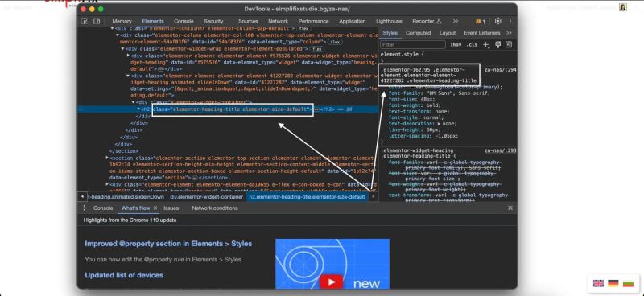Click flex badge on elementor-widget-wrap div
Viewport: 644px width, 296px height.
point(316,49)
